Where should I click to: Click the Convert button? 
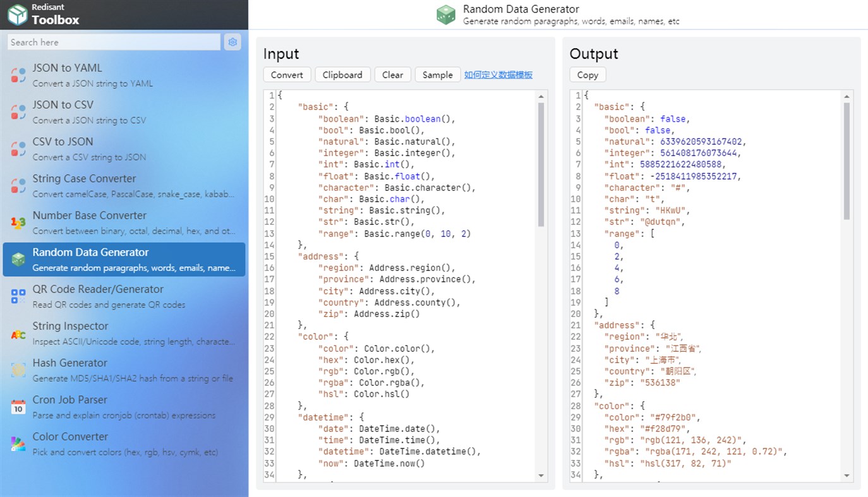coord(287,75)
